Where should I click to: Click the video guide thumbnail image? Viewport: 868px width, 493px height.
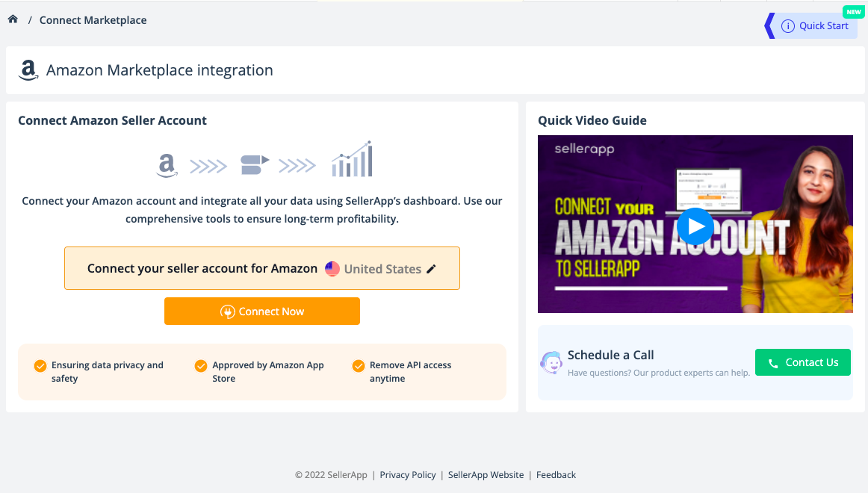(695, 224)
